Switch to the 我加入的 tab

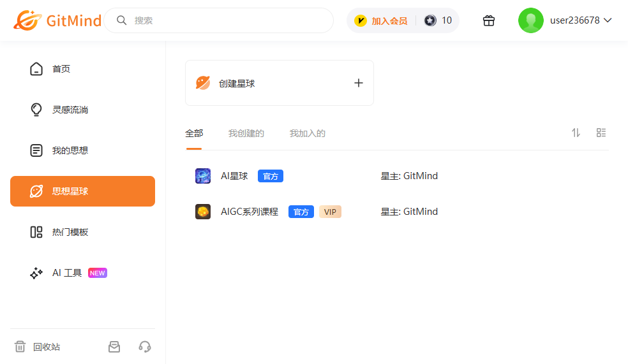(x=307, y=133)
